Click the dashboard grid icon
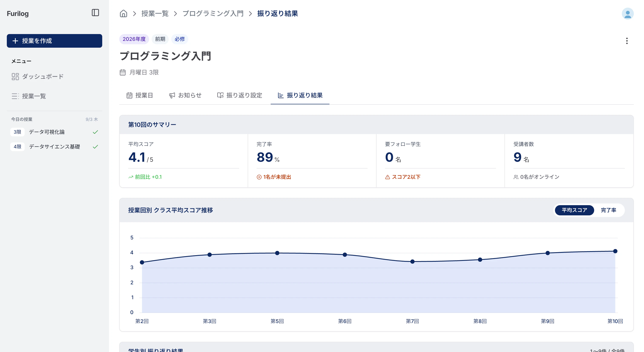This screenshot has height=352, width=644. point(15,76)
